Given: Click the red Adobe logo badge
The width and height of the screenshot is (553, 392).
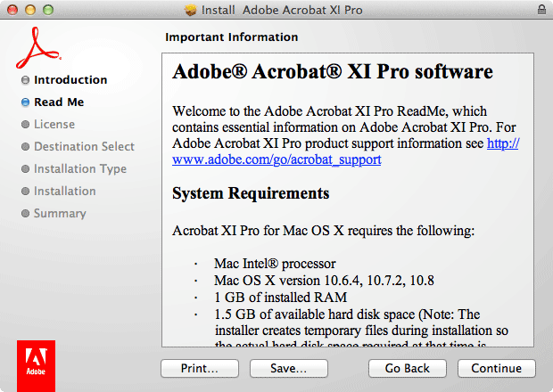Looking at the screenshot, I should pyautogui.click(x=36, y=366).
